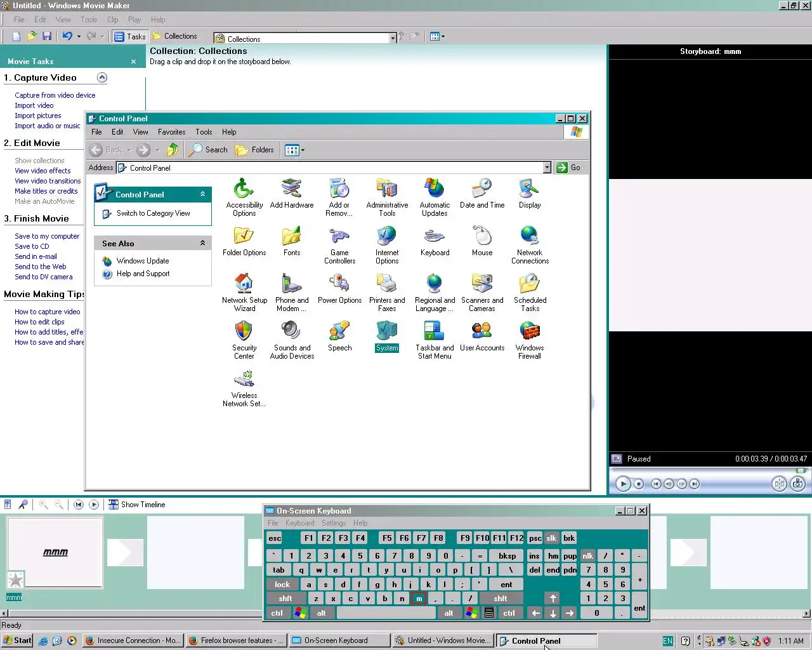Toggle Tasks pane button in Movie Maker

[x=130, y=37]
